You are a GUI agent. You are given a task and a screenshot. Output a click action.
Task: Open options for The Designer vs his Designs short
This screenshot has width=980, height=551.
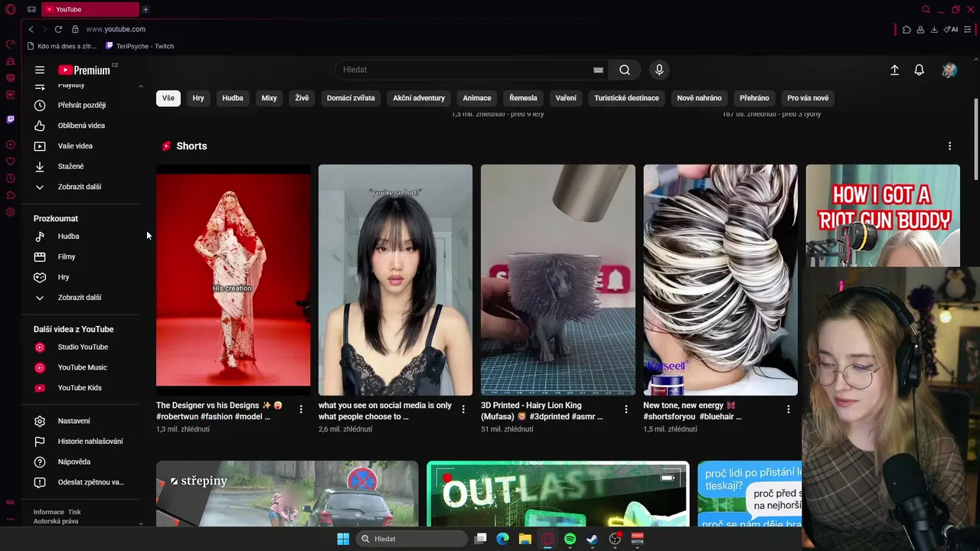pos(301,409)
